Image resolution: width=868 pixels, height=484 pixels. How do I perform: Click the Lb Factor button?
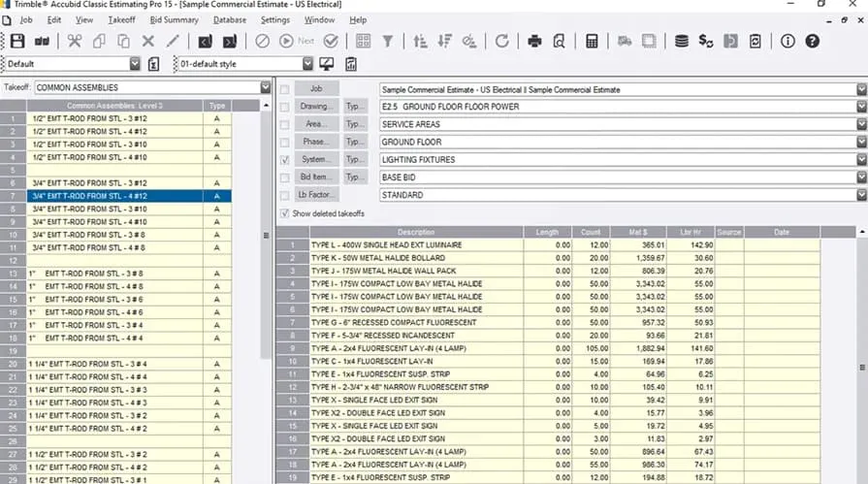click(x=316, y=195)
